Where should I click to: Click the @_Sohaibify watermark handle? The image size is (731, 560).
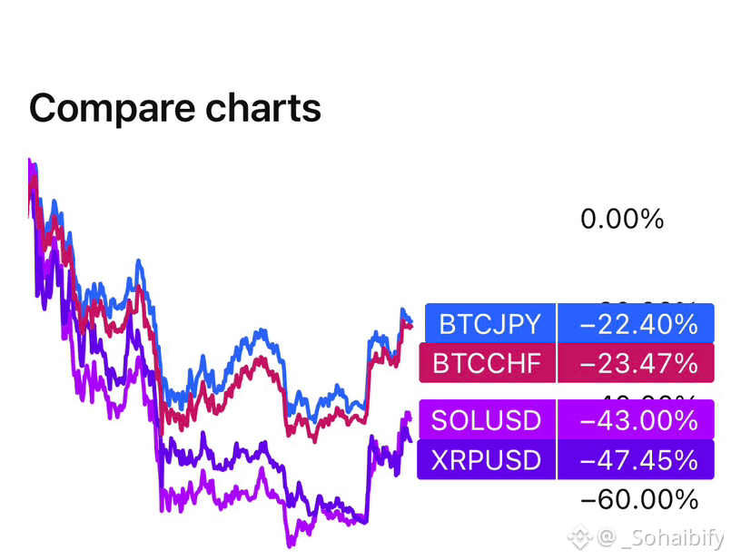[660, 537]
